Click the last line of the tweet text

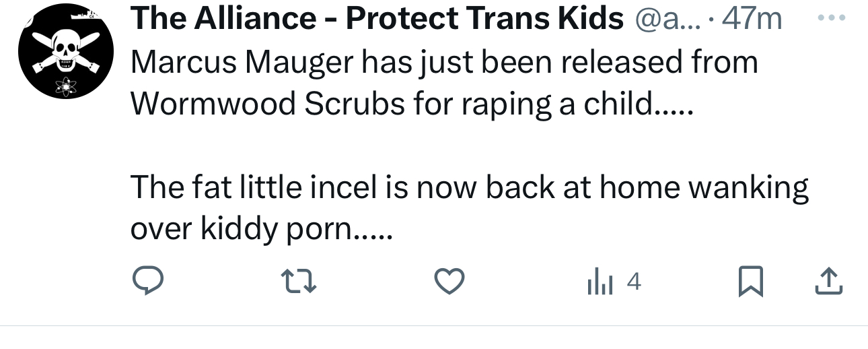[261, 230]
